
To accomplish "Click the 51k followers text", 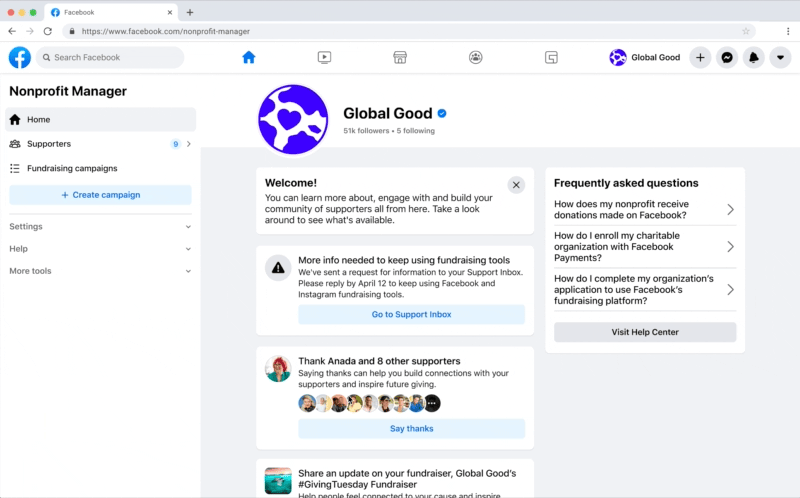I will pyautogui.click(x=366, y=131).
